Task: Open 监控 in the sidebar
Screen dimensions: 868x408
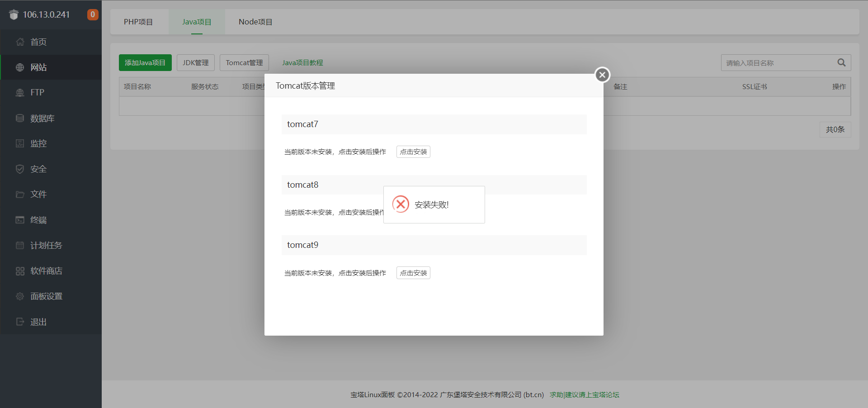Action: point(51,143)
